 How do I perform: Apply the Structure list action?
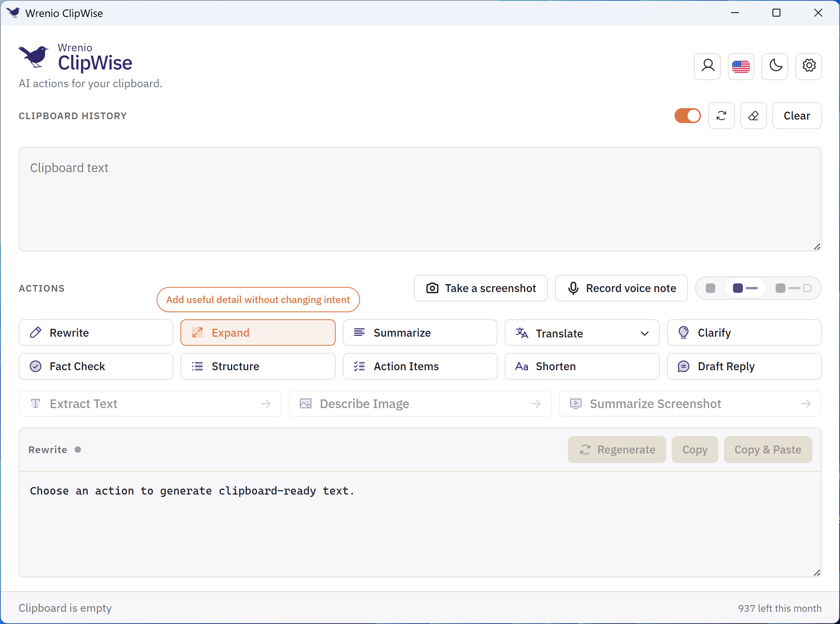[258, 366]
